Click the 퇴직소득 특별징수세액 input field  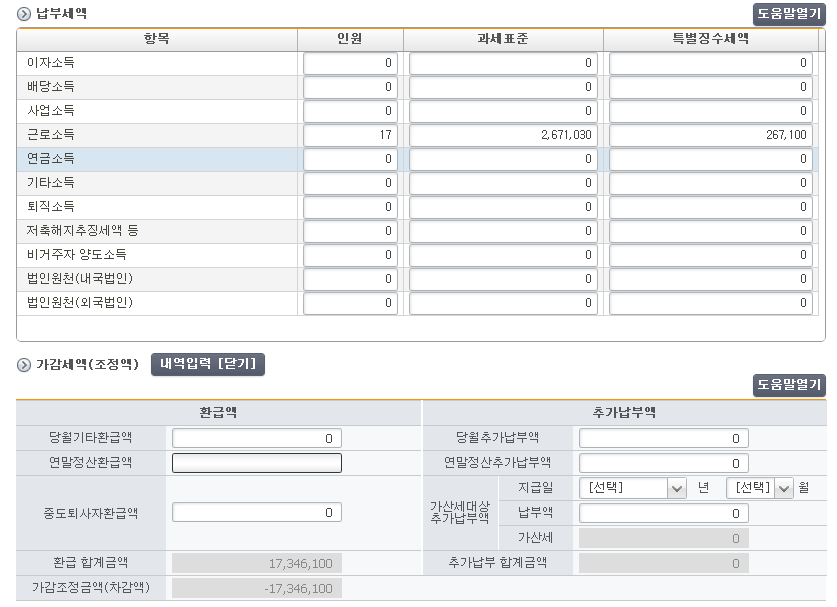711,207
